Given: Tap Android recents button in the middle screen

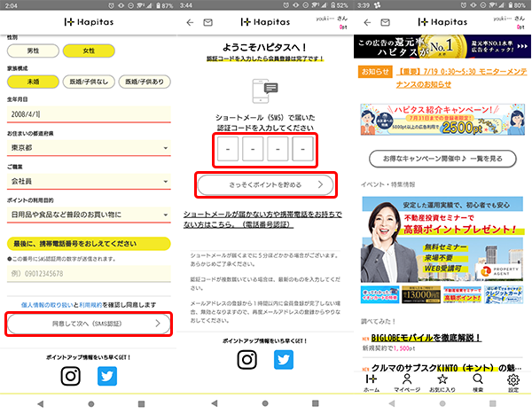Looking at the screenshot, I should 316,403.
